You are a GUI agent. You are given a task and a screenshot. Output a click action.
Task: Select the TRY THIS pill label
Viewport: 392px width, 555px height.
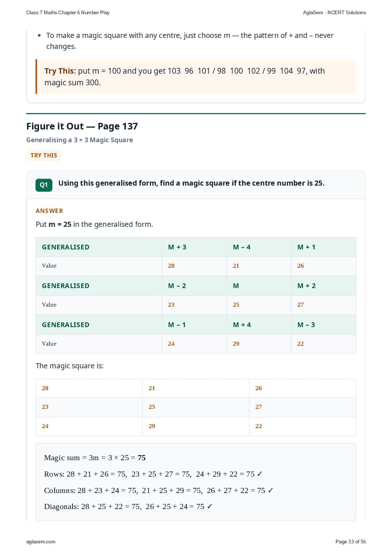pos(44,155)
